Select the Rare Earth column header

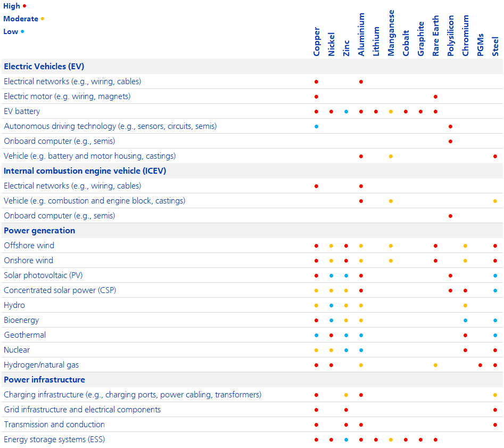tap(436, 36)
